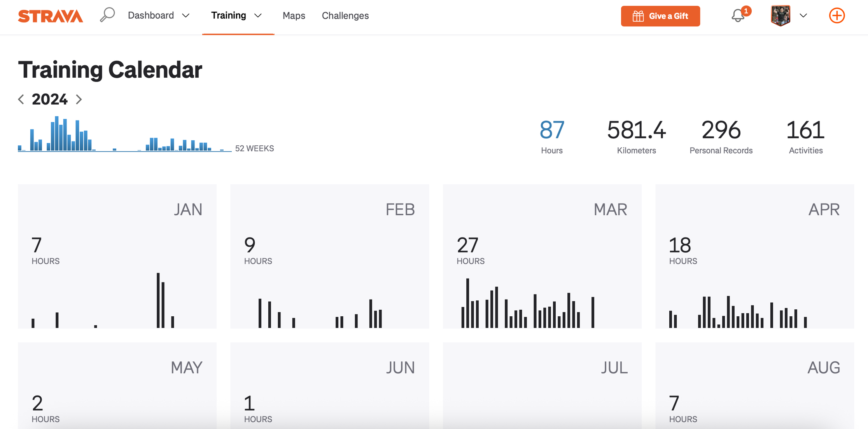Click the 52 WEEKS label
The height and width of the screenshot is (429, 868).
254,148
